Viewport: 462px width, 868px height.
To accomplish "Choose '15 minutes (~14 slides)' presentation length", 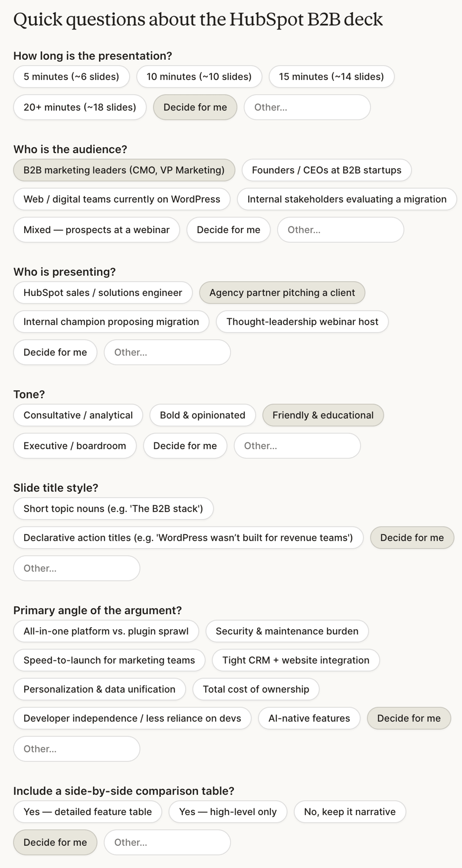I will tap(331, 77).
